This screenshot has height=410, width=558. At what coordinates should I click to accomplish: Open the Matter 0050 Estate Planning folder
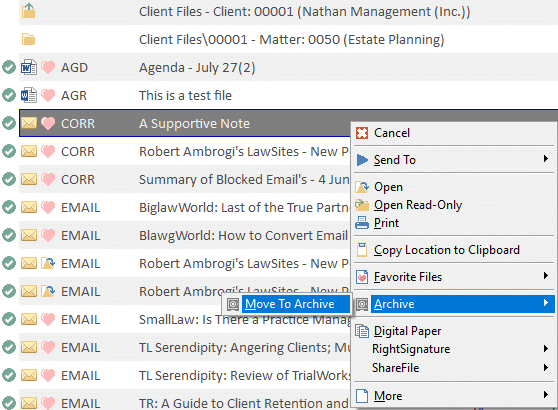coord(291,40)
